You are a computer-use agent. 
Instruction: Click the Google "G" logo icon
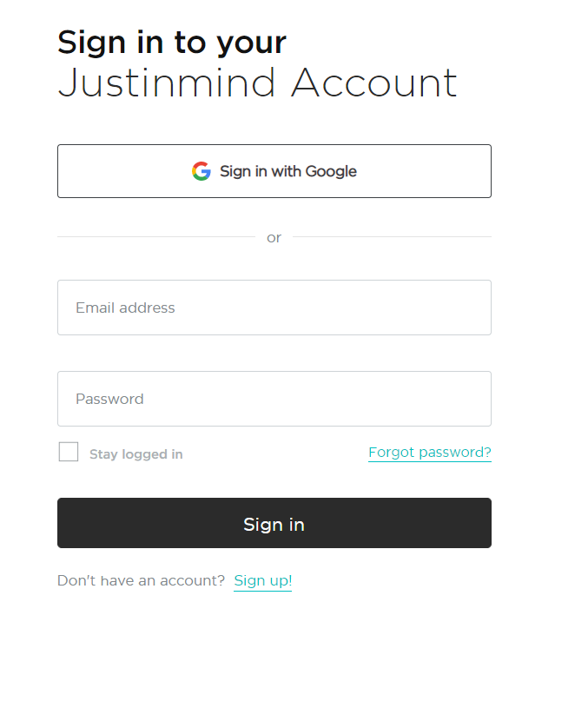202,171
